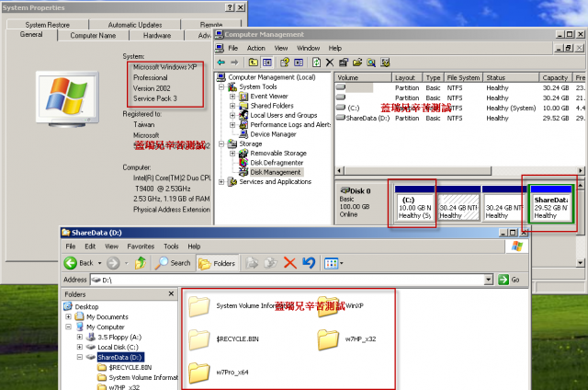Open the w7HP_x32 folder icon
Screen dimensions: 588x390
[328, 339]
